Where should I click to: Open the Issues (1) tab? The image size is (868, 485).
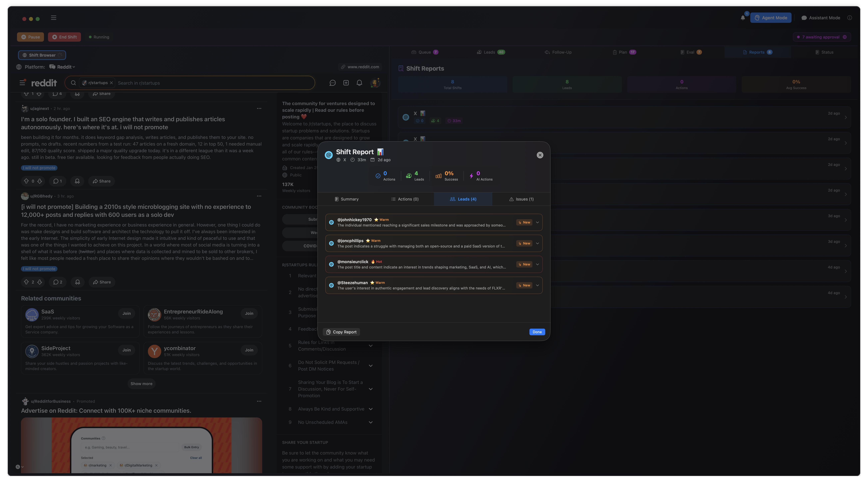[521, 199]
